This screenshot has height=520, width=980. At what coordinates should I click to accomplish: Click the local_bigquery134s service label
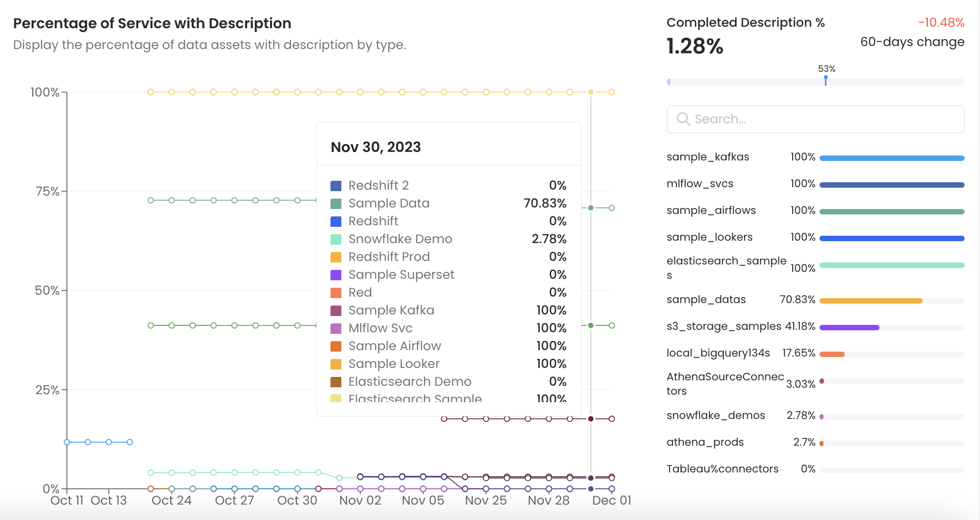[x=718, y=353]
